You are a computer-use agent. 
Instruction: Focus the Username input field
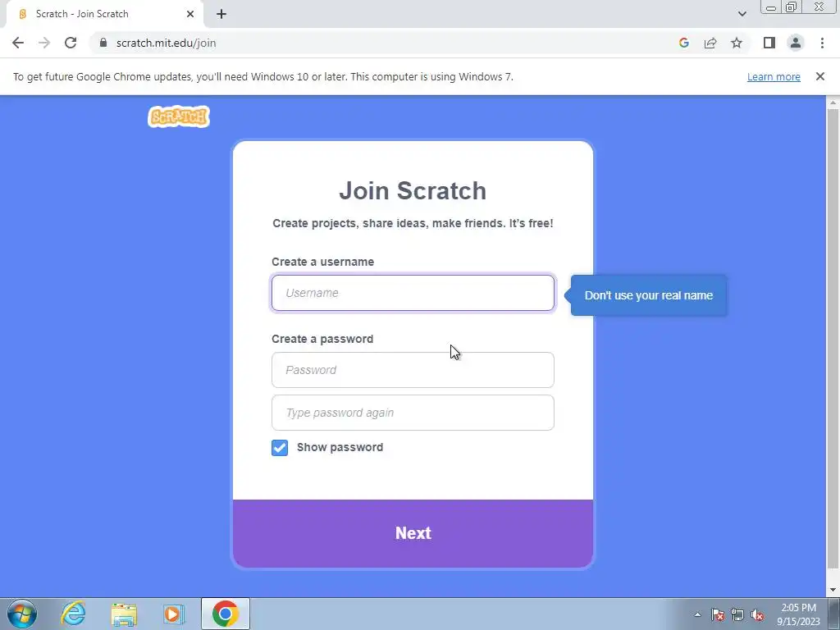coord(413,293)
